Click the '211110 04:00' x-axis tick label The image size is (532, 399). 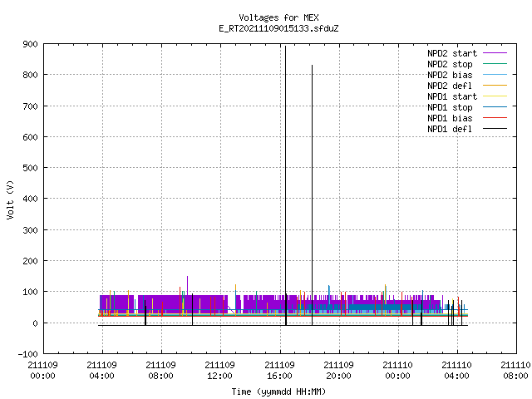(456, 371)
